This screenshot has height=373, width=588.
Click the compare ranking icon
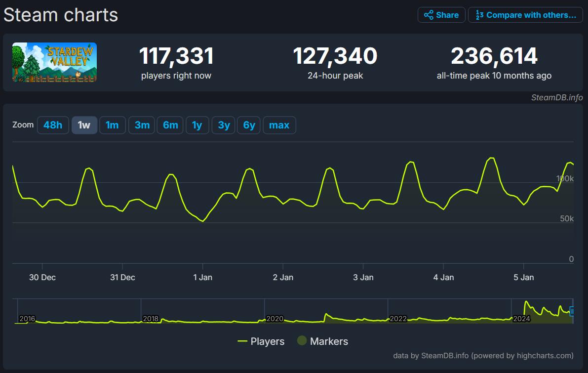[479, 15]
